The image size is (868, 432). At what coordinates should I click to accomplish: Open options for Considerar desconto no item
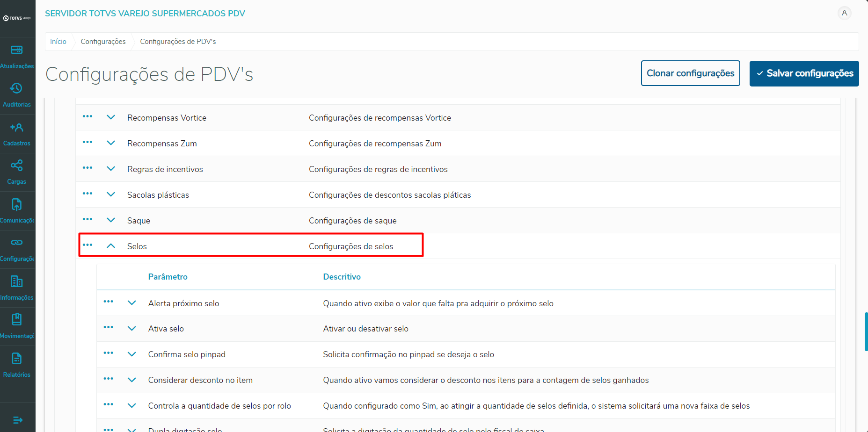[109, 379]
